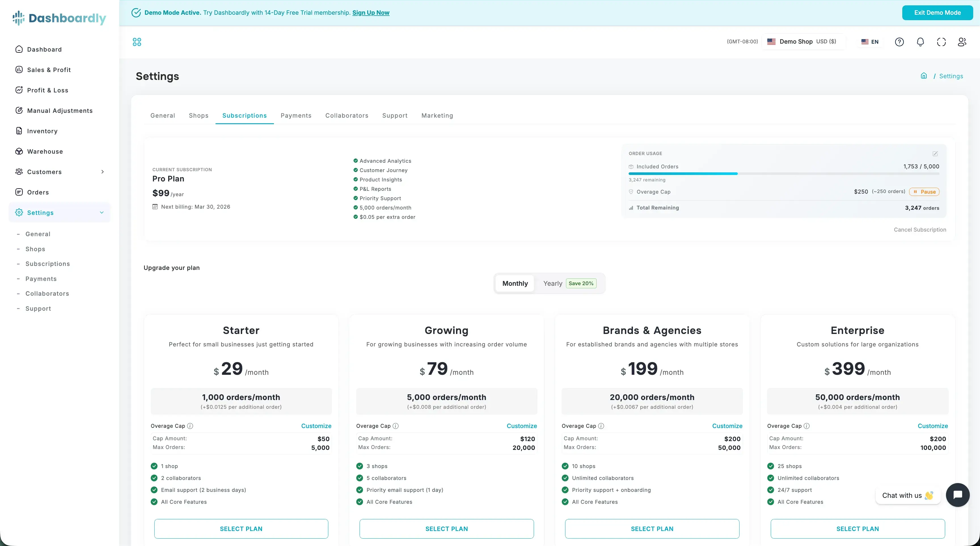Open the Collaborators tab
Image resolution: width=980 pixels, height=546 pixels.
point(347,116)
